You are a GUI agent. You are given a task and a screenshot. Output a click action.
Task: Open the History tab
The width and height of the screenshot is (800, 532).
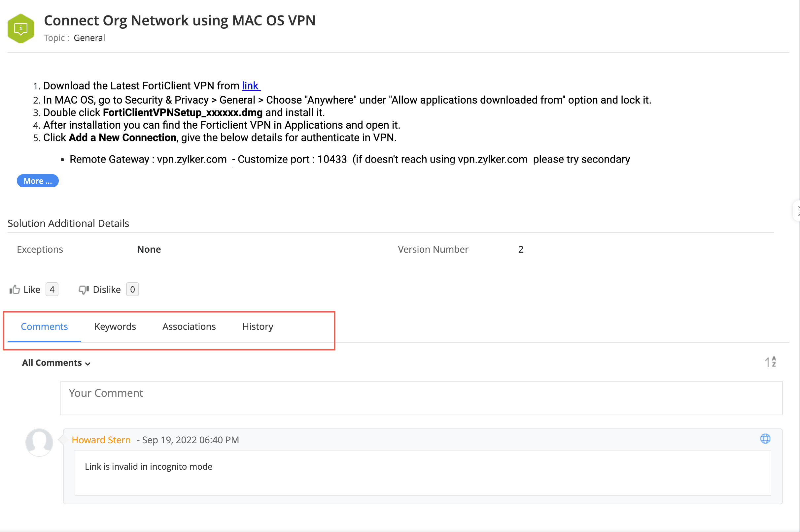(x=258, y=327)
